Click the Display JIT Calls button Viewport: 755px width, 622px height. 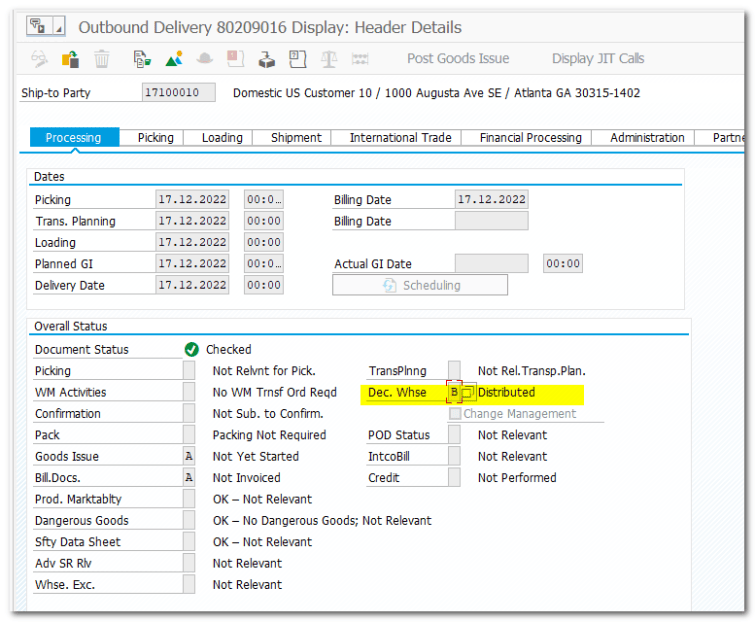pyautogui.click(x=598, y=58)
